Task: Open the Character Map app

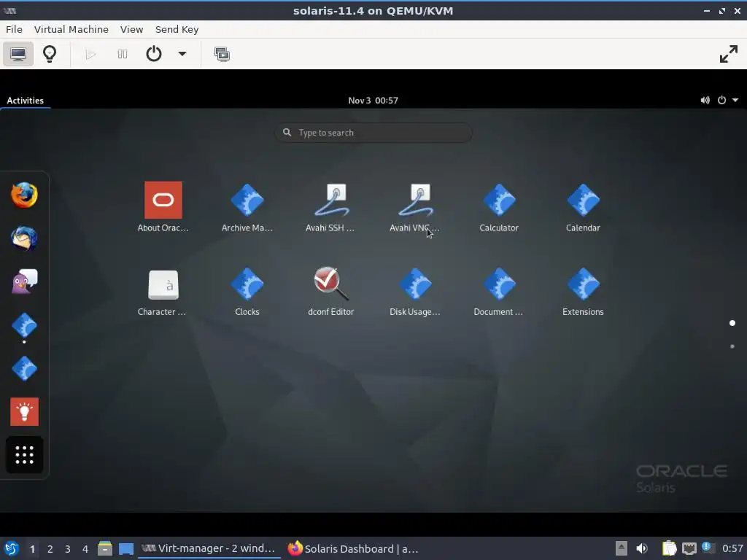Action: coord(163,291)
